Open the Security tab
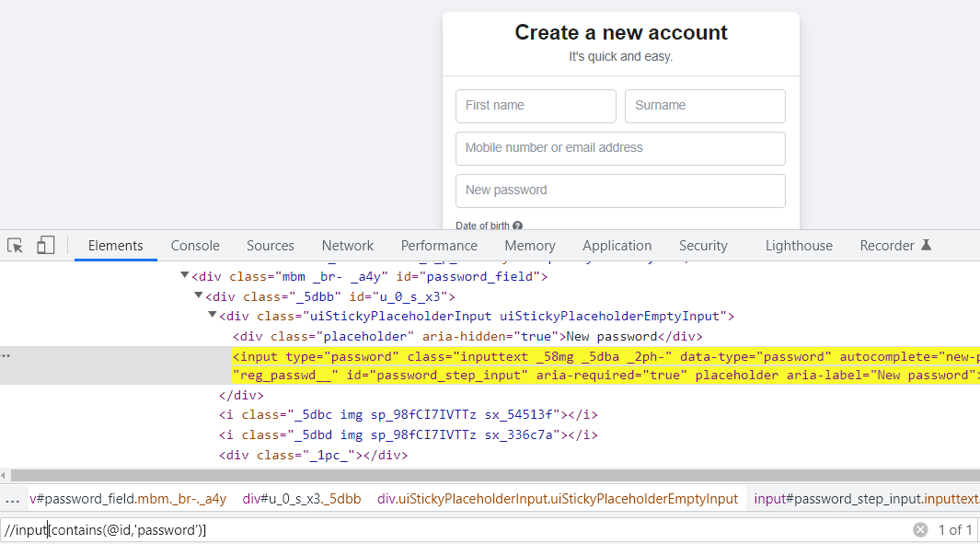Viewport: 980px width, 544px height. (x=703, y=246)
